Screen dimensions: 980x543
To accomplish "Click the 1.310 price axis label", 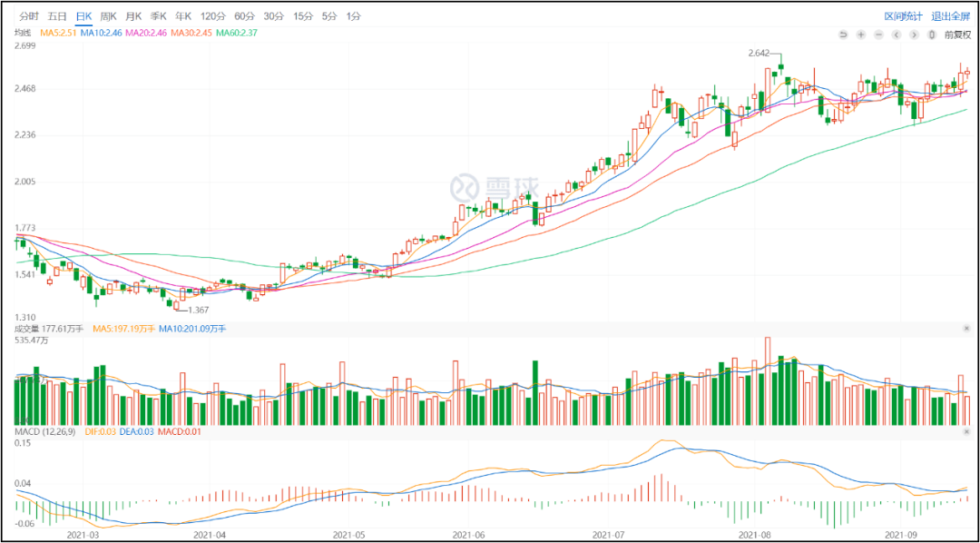I will 25,317.
